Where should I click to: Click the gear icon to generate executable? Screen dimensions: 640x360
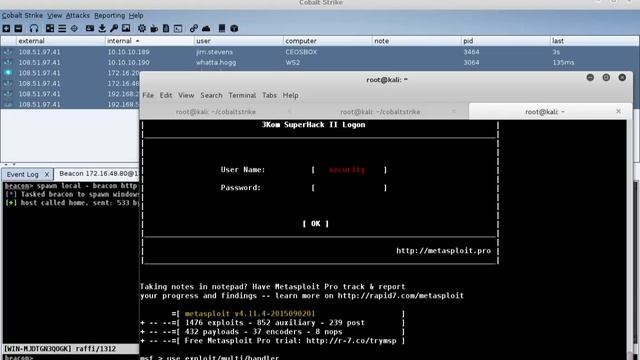[142, 29]
